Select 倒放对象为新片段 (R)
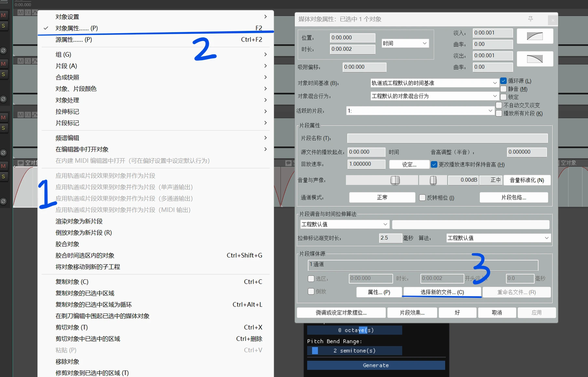 tap(155, 232)
